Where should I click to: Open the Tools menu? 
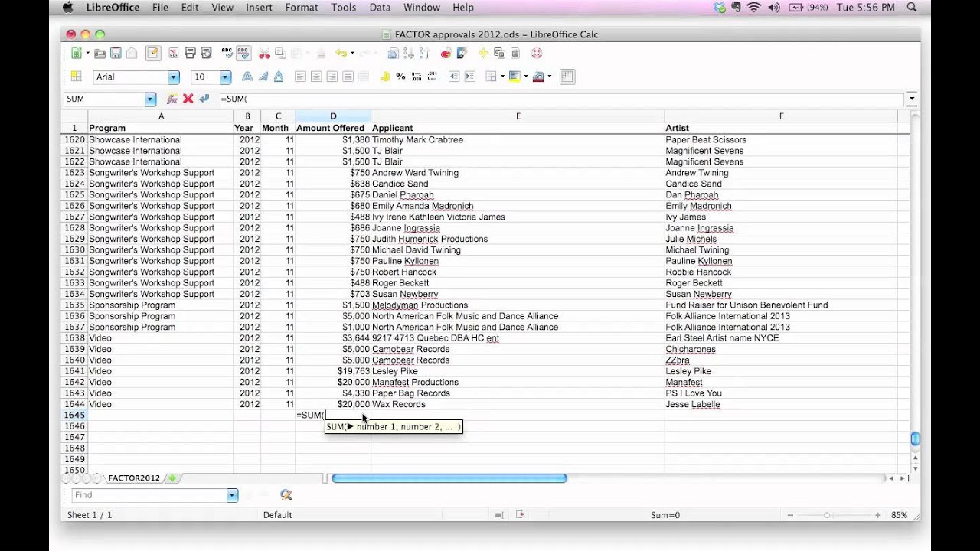pos(344,7)
